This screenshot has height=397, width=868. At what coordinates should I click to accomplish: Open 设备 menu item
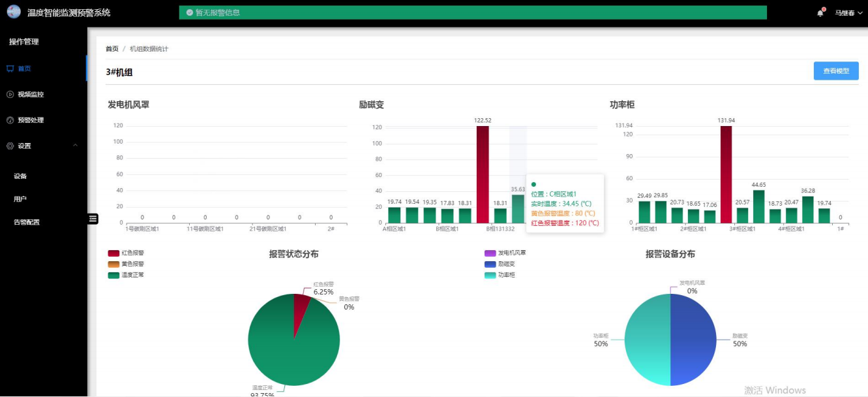pyautogui.click(x=20, y=176)
